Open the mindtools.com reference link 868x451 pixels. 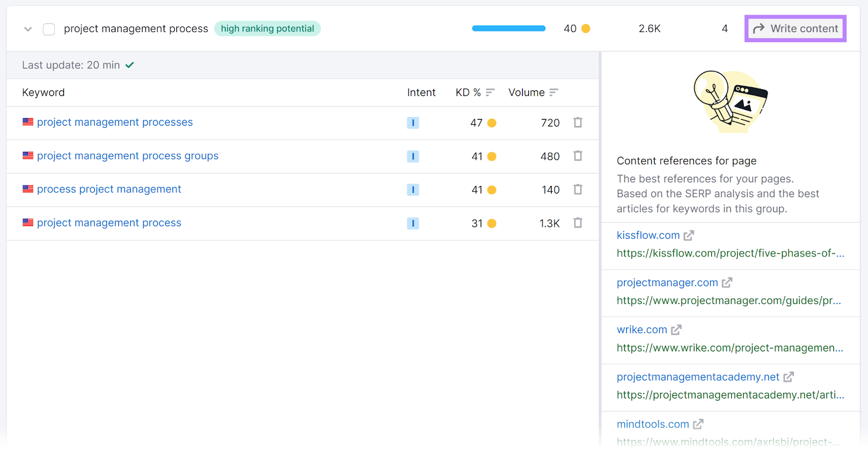point(653,424)
